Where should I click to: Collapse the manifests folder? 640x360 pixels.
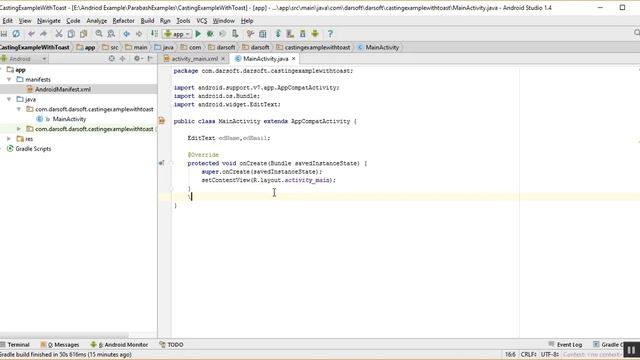pyautogui.click(x=9, y=79)
